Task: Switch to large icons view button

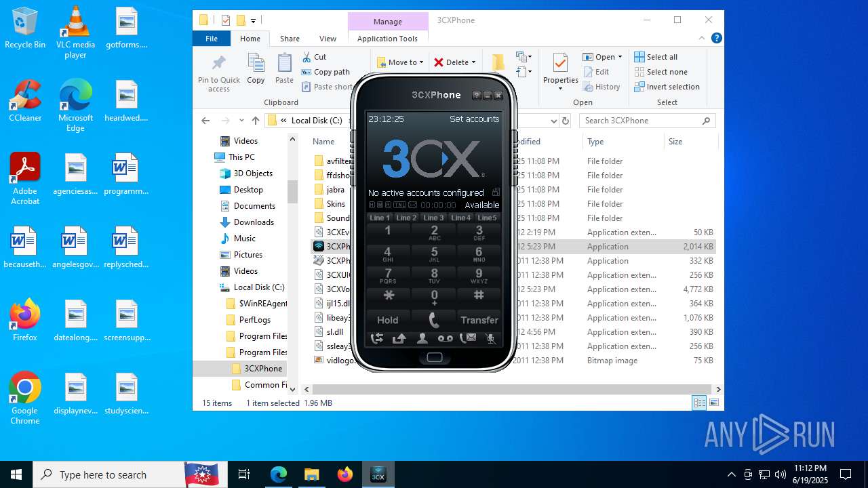Action: point(713,403)
